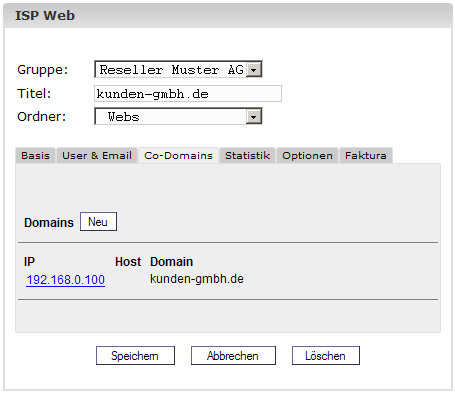
Task: Expand the Ordner dropdown showing Webs
Action: click(x=178, y=116)
